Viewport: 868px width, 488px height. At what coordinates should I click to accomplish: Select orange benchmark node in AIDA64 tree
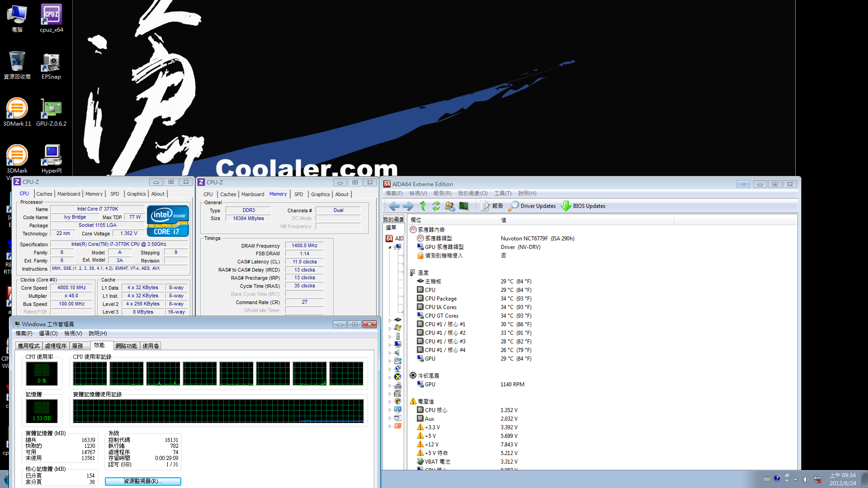[398, 426]
